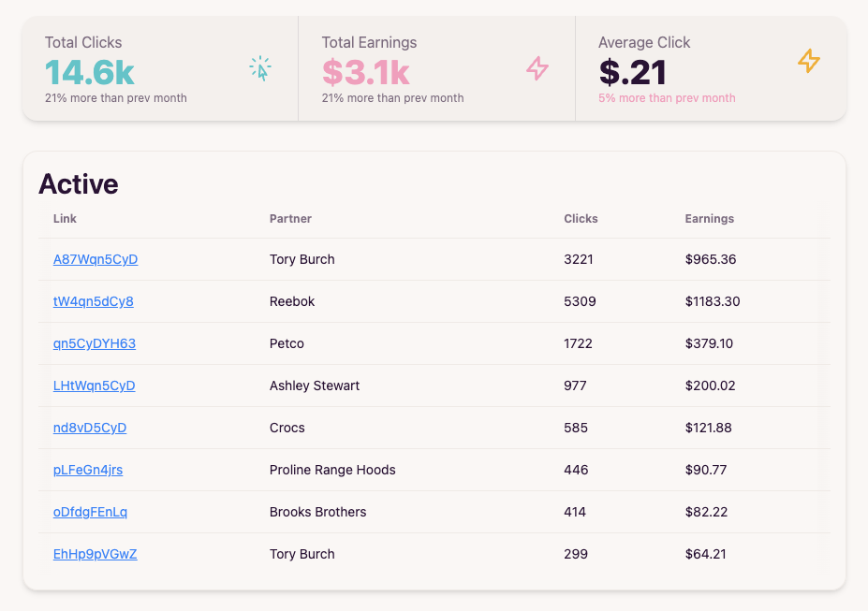Open the A87Wqn5CyD link
Viewport: 868px width, 611px height.
click(x=96, y=259)
